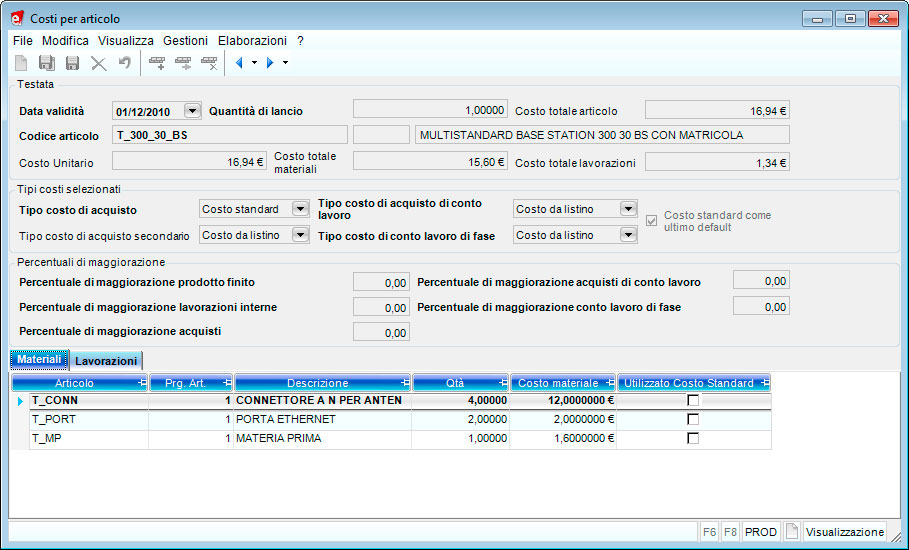Viewport: 909px width, 550px height.
Task: Click Percentuale di maggiorazione prodotto finito field
Action: coord(381,282)
